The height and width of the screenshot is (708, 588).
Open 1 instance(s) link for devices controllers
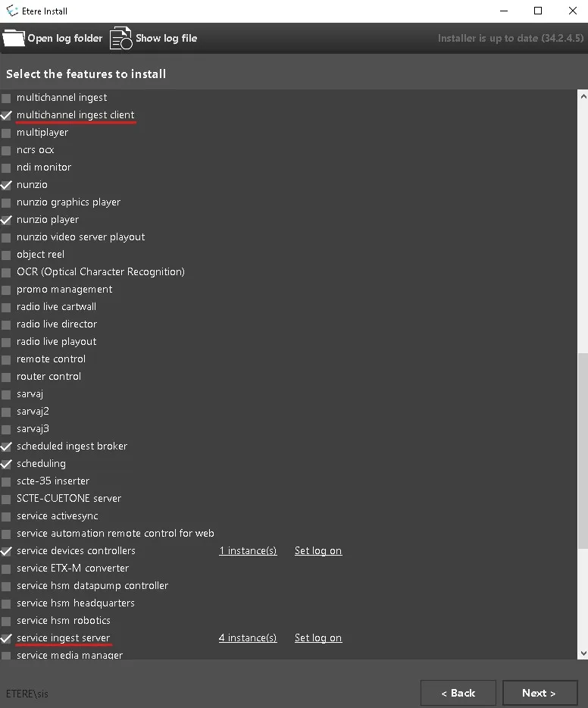[x=248, y=551]
